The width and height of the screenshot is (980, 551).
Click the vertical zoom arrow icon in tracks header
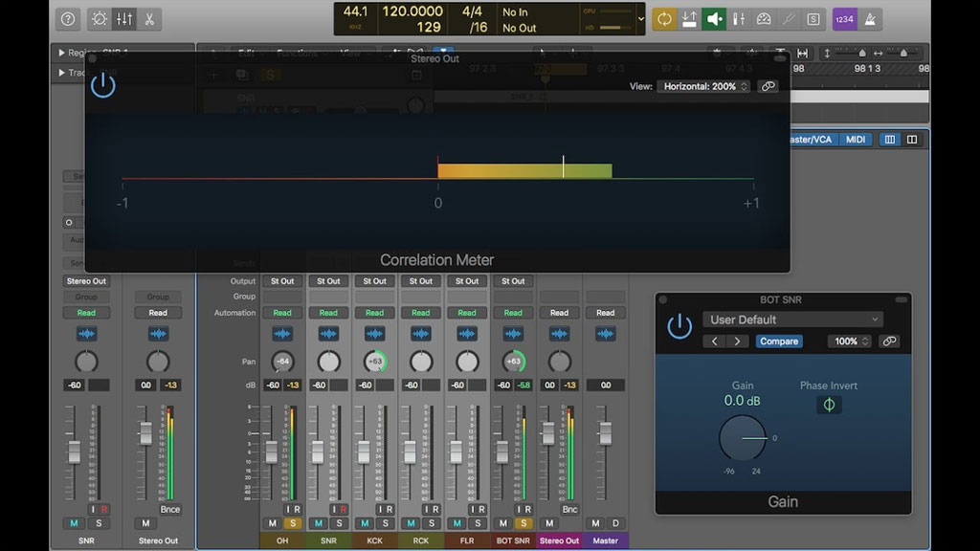click(x=827, y=54)
